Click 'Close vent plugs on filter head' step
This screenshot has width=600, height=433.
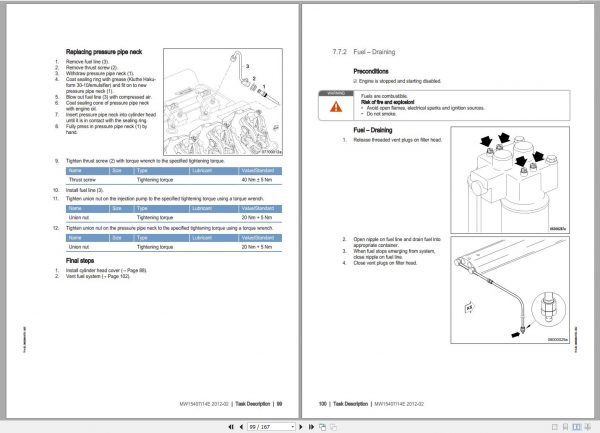(x=385, y=263)
